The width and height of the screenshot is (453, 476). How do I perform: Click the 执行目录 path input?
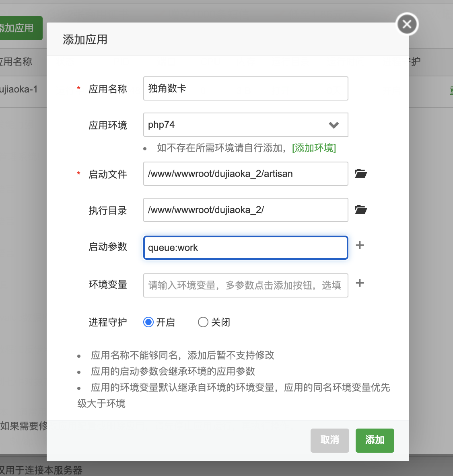[245, 209]
